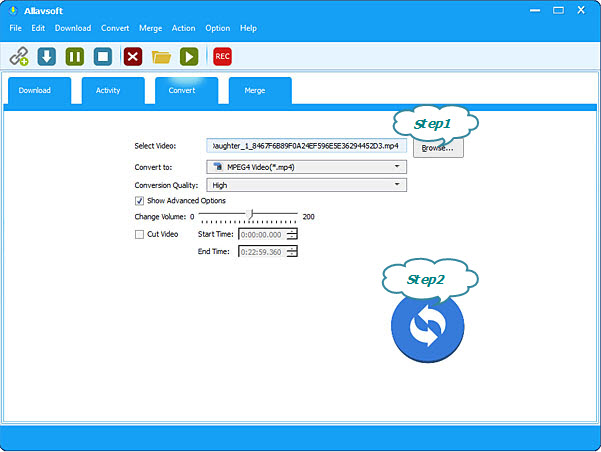Open the Action menu
601x452 pixels.
183,28
